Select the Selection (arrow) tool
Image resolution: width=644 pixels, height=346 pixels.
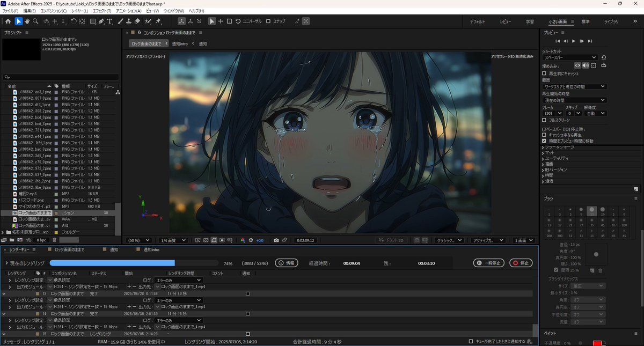19,21
